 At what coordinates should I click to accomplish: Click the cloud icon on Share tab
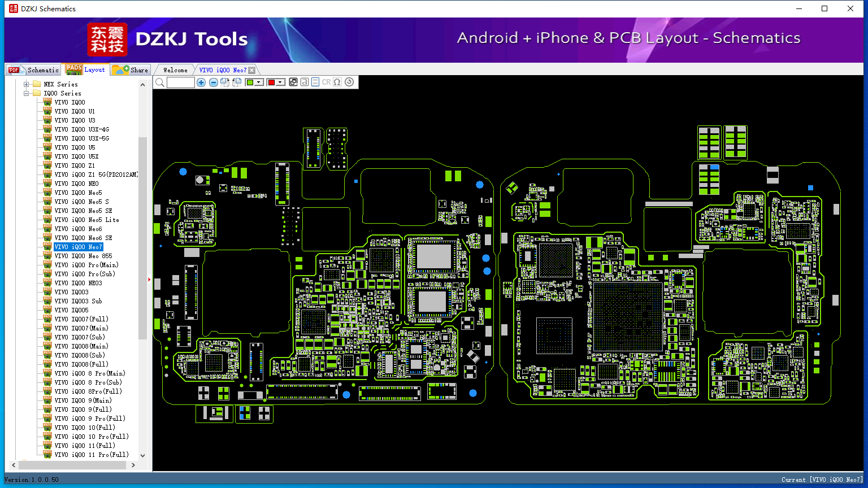click(x=120, y=69)
